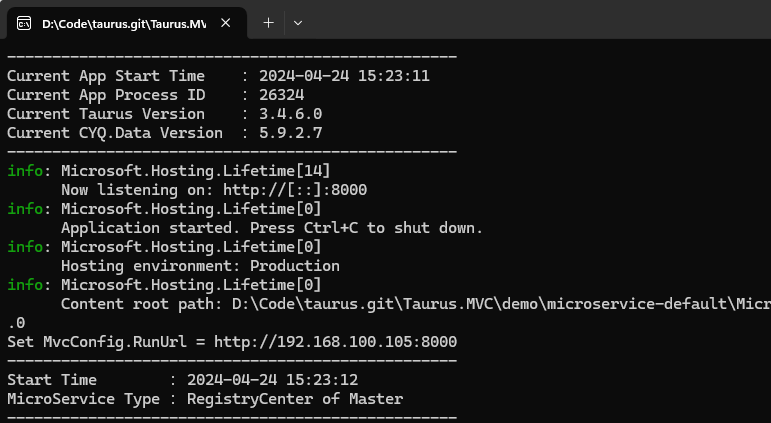
Task: Click the app start time 2024-04-24 15:23:11
Action: (344, 76)
